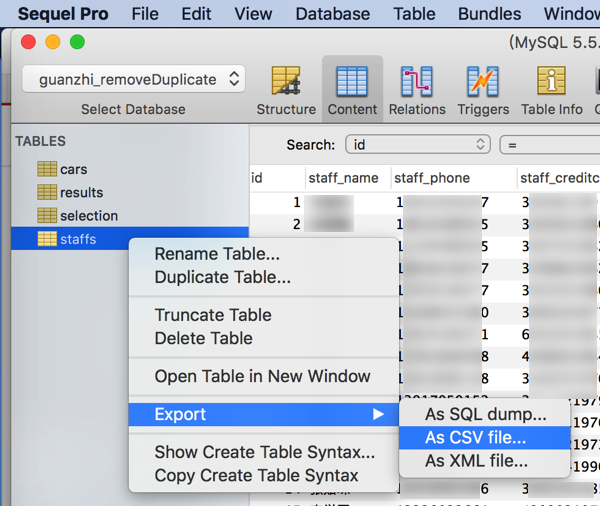600x506 pixels.
Task: Choose Truncate Table from context menu
Action: (263, 315)
